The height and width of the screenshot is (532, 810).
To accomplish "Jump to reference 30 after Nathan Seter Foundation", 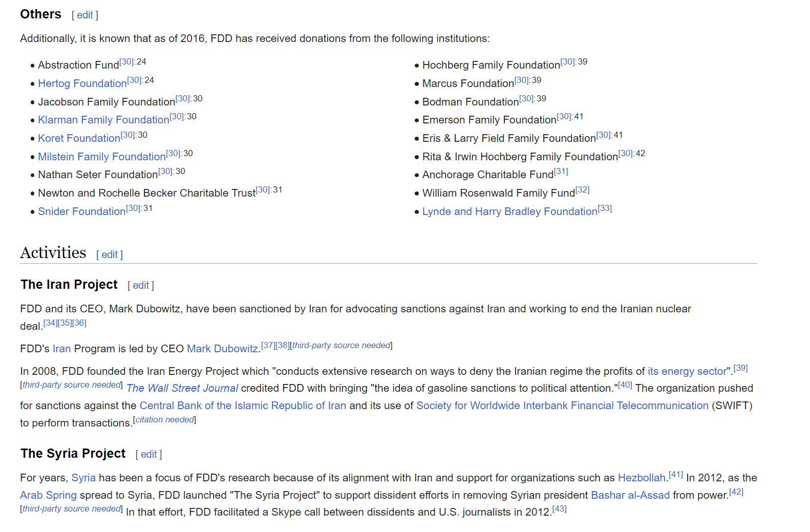I will (166, 172).
